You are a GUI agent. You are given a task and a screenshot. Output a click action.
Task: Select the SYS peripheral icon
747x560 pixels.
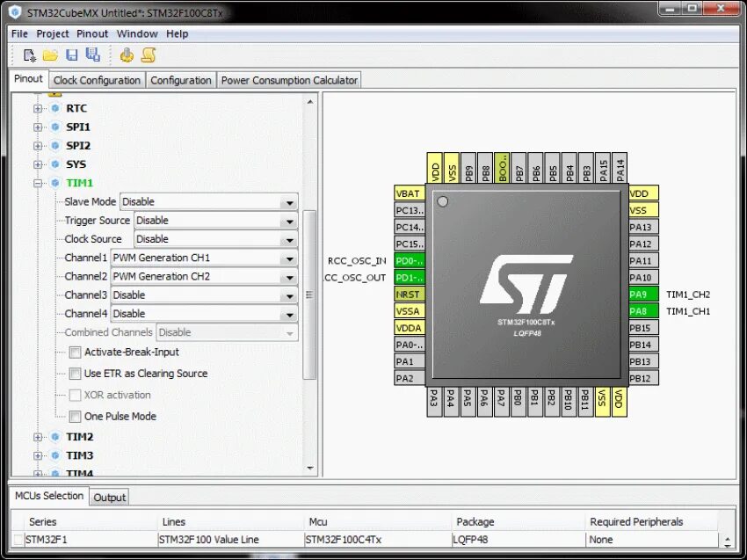(x=55, y=164)
